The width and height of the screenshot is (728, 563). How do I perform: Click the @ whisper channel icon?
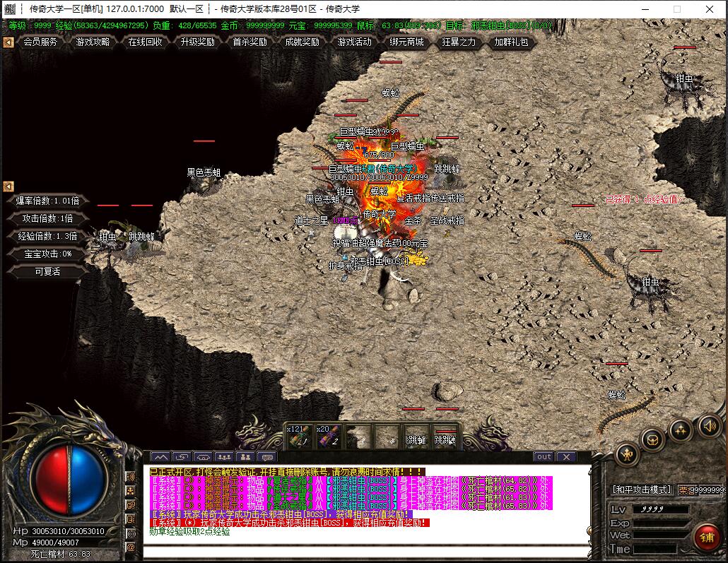point(131,547)
